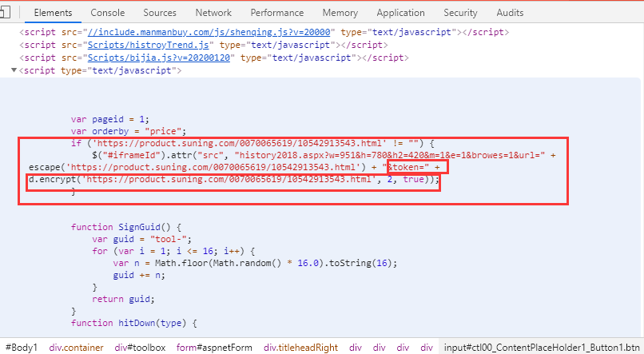
Task: Click the Math.floor(Math.random() line
Action: click(x=255, y=263)
